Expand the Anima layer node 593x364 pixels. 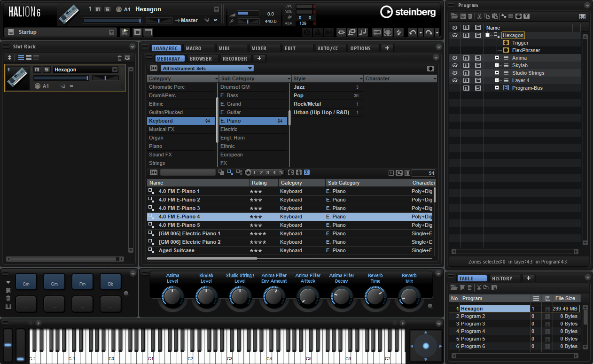point(497,58)
